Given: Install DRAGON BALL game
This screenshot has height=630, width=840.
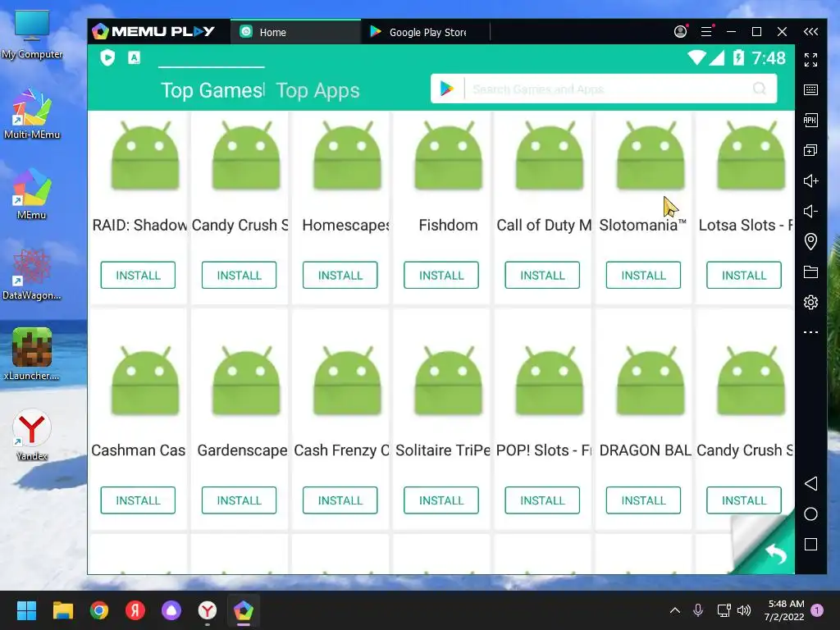Looking at the screenshot, I should (643, 500).
